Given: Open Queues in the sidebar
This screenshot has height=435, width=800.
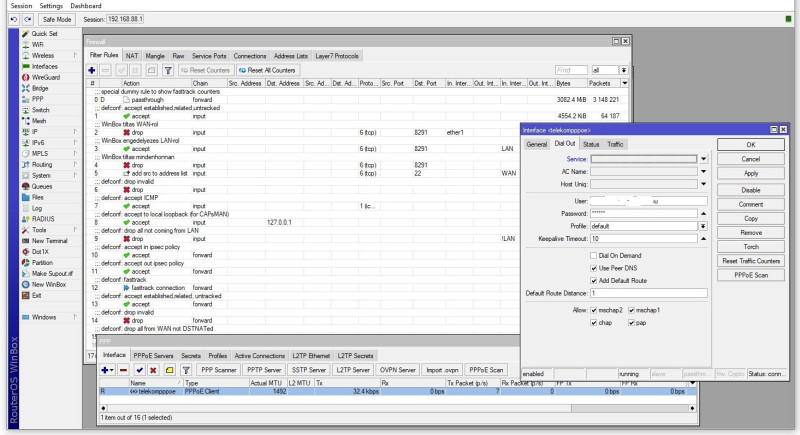Looking at the screenshot, I should pyautogui.click(x=42, y=186).
